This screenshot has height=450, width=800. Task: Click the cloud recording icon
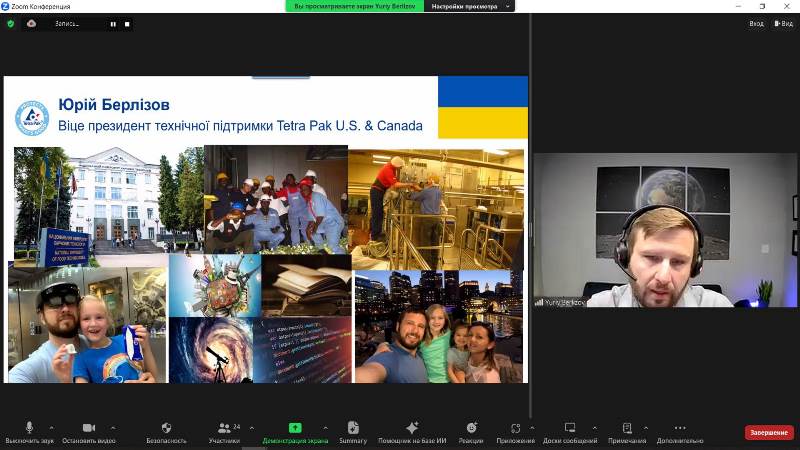31,23
